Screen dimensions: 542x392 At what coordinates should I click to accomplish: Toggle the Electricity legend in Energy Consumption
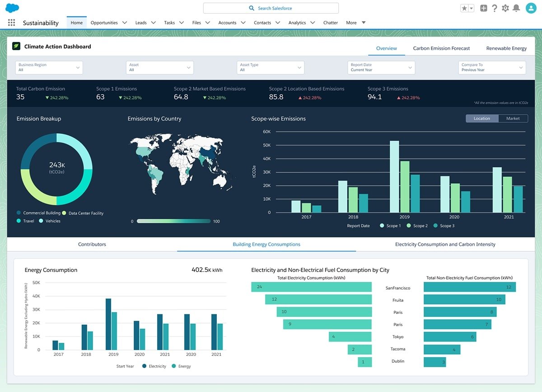click(154, 366)
